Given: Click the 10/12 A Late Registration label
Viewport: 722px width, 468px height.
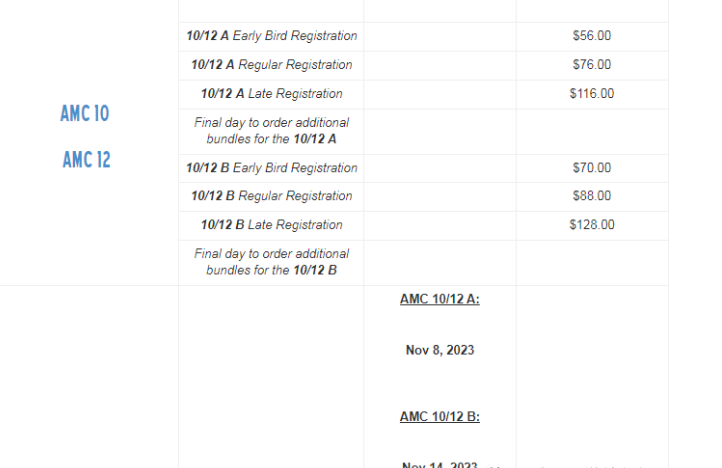Looking at the screenshot, I should click(x=271, y=94).
